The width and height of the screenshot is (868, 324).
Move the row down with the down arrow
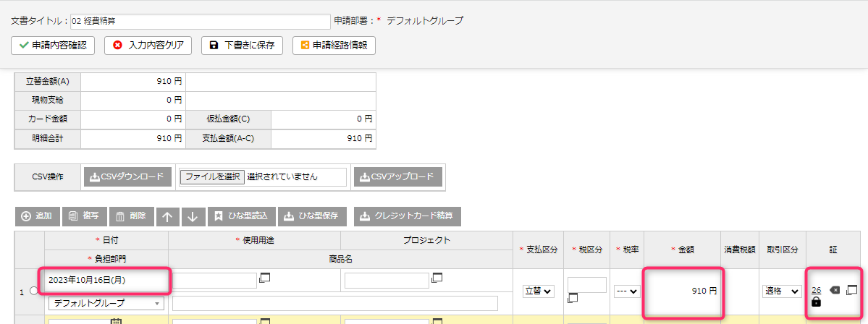192,216
